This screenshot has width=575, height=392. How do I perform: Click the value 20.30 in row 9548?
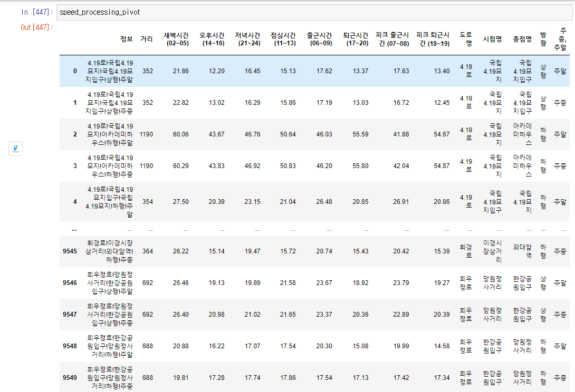[x=324, y=346]
